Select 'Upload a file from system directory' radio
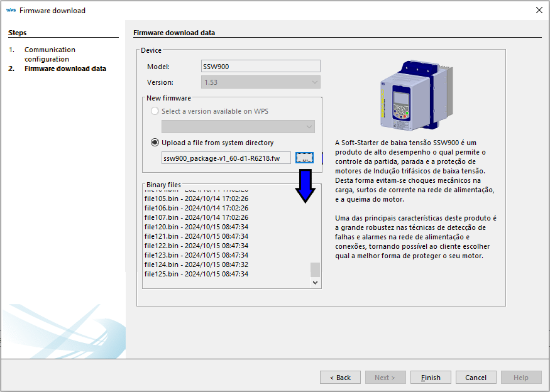This screenshot has width=550, height=392. 155,143
